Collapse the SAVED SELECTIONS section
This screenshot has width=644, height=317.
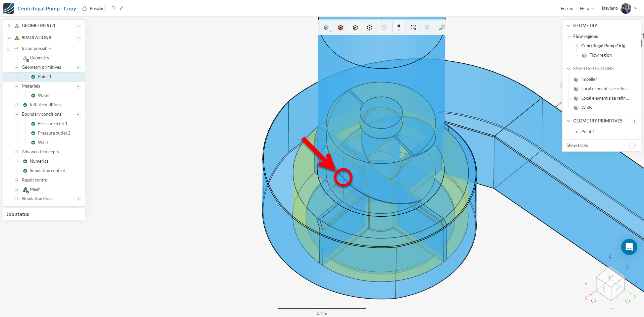[x=569, y=69]
